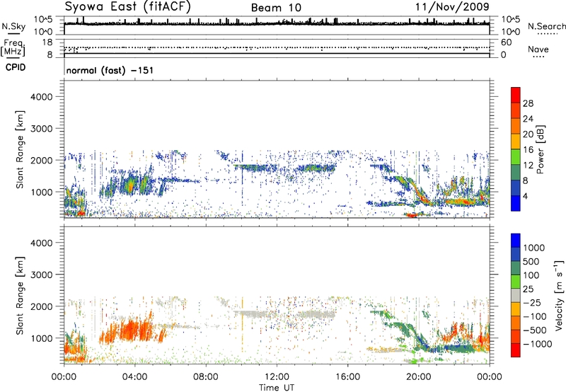The width and height of the screenshot is (566, 392).
Task: Click '4000' on power panel range axis
Action: click(41, 97)
